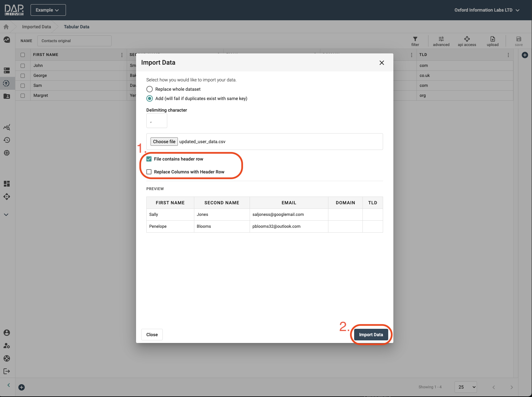This screenshot has width=532, height=397.
Task: Close the Import Data dialog with X
Action: (x=381, y=63)
